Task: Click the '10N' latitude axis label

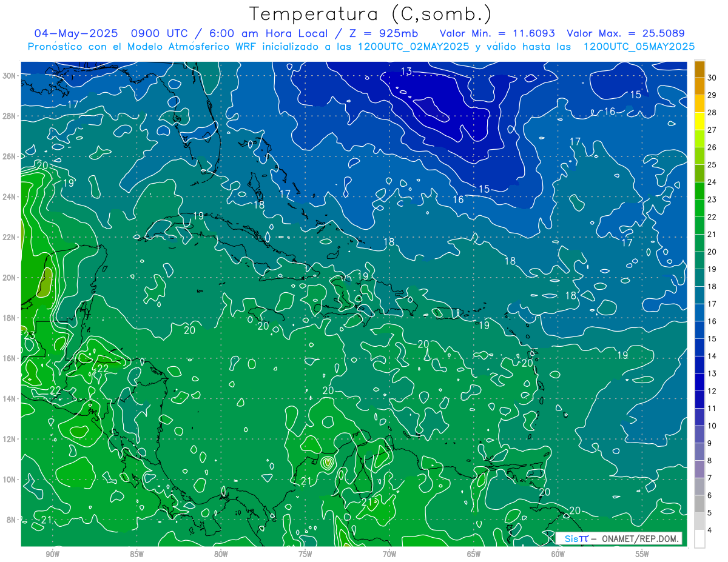Action: [x=10, y=480]
